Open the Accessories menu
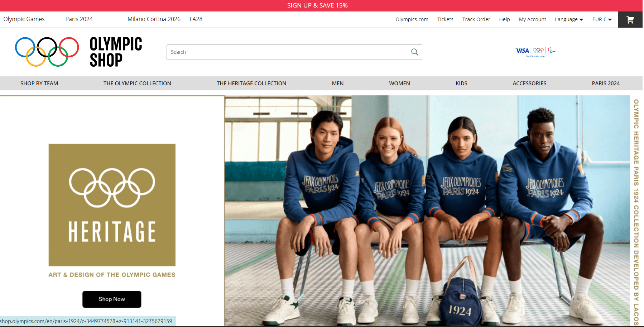This screenshot has height=327, width=644. tap(529, 83)
